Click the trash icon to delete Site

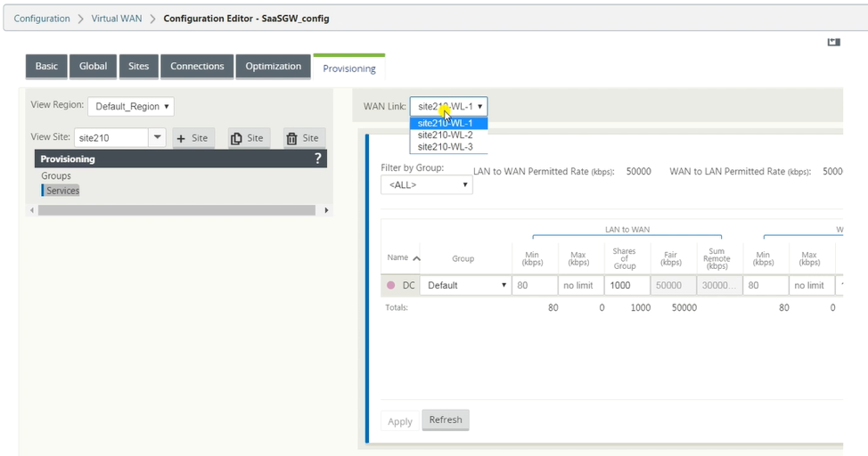pyautogui.click(x=291, y=138)
